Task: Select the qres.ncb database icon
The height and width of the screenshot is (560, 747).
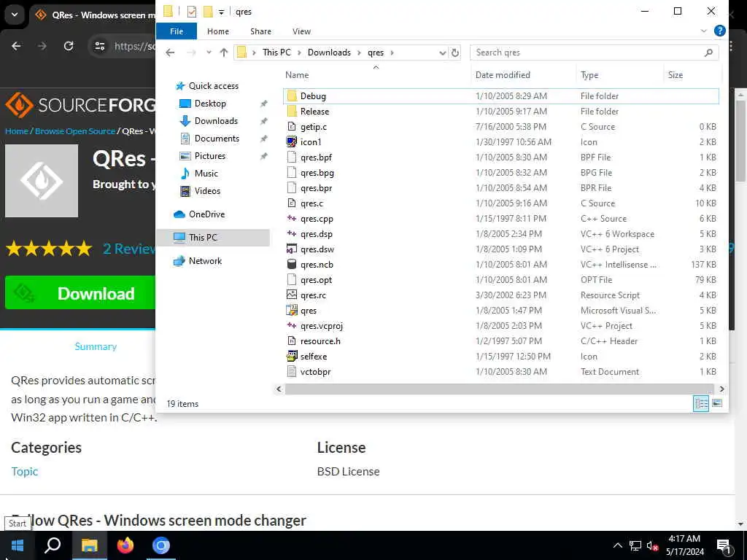Action: tap(292, 264)
